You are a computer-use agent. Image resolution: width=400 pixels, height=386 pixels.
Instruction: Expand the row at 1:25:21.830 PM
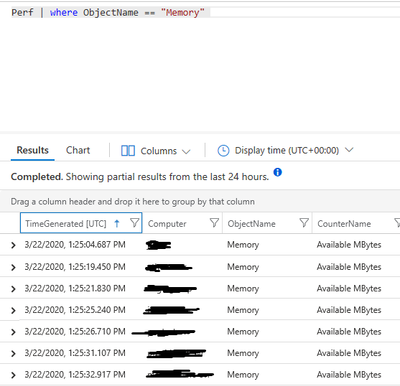pos(13,289)
